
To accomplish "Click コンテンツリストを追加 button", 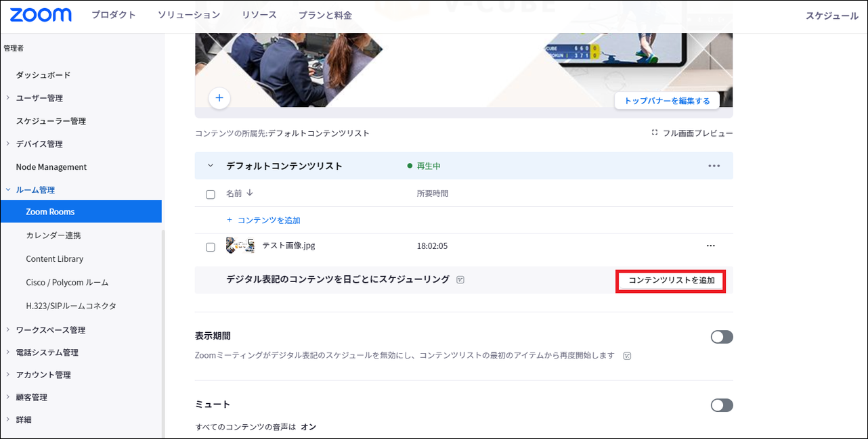I will click(671, 280).
